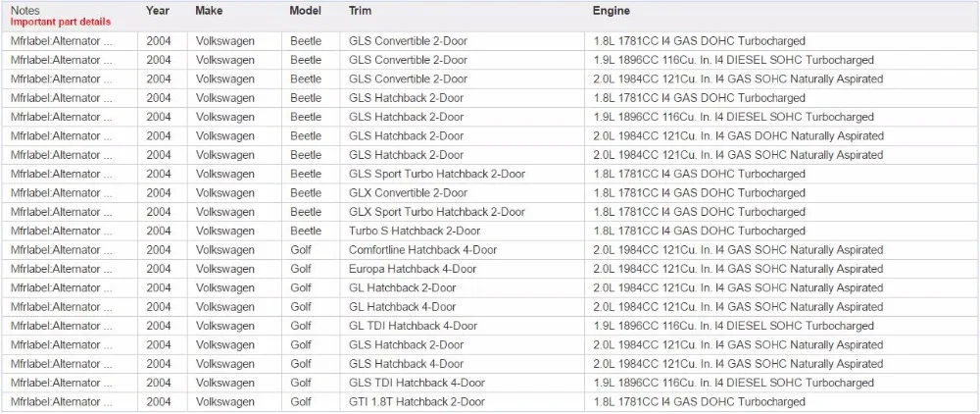Select the GLS Sport Turbo Hatchback 2-Door row
This screenshot has width=980, height=414.
coord(490,174)
